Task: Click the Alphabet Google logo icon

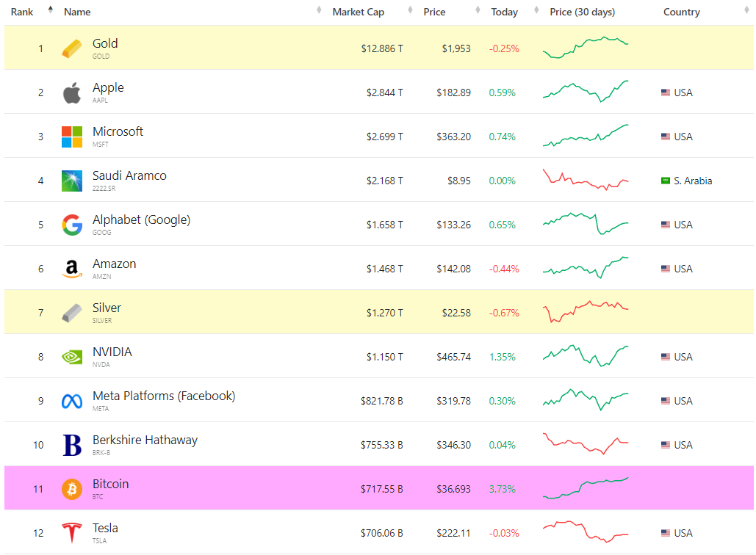Action: click(x=72, y=225)
